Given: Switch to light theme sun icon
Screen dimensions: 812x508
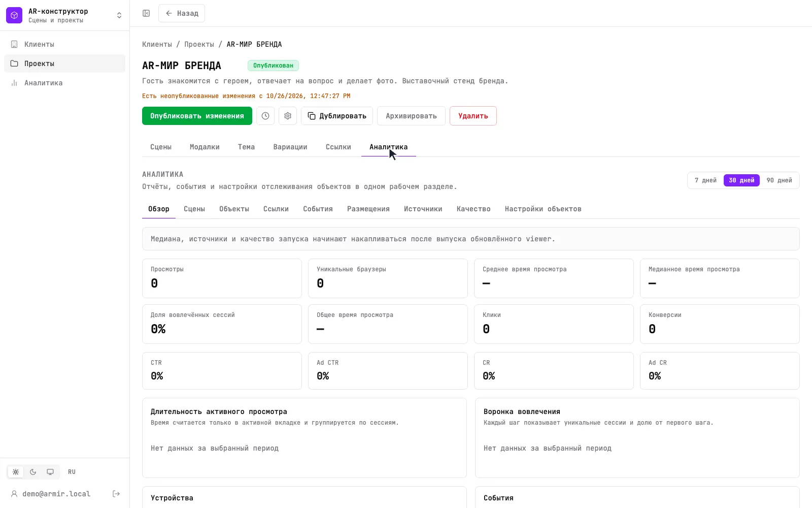Looking at the screenshot, I should click(16, 472).
